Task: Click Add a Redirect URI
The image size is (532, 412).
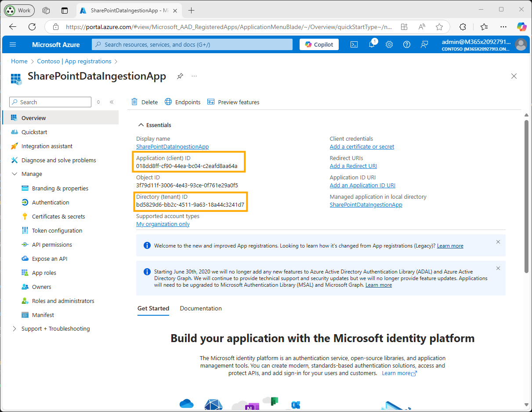Action: (353, 166)
